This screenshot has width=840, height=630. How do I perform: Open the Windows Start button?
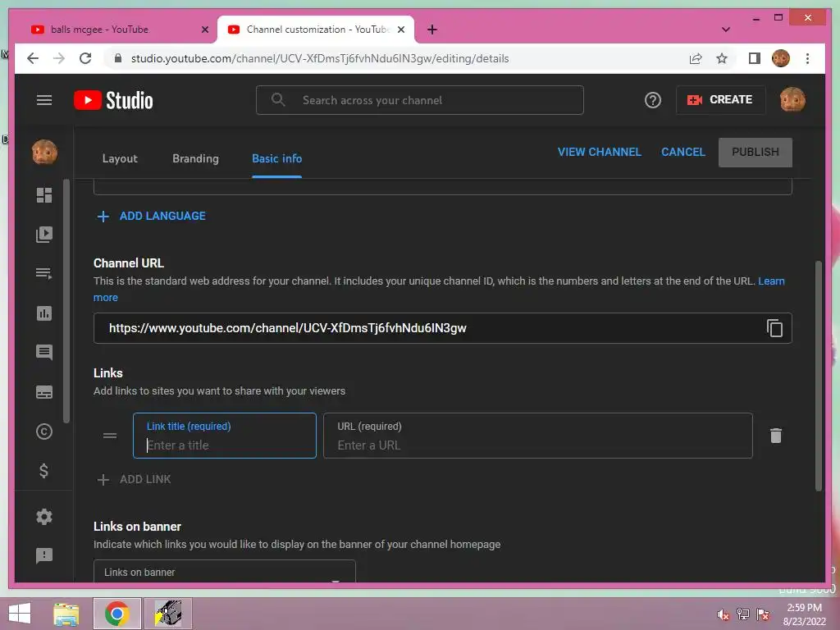coord(20,614)
